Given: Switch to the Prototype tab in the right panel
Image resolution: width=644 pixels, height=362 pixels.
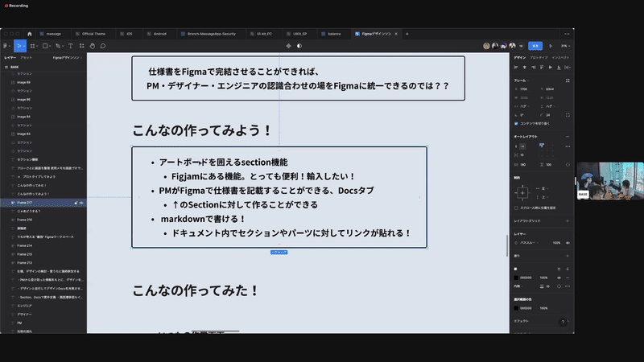Looking at the screenshot, I should pos(539,58).
